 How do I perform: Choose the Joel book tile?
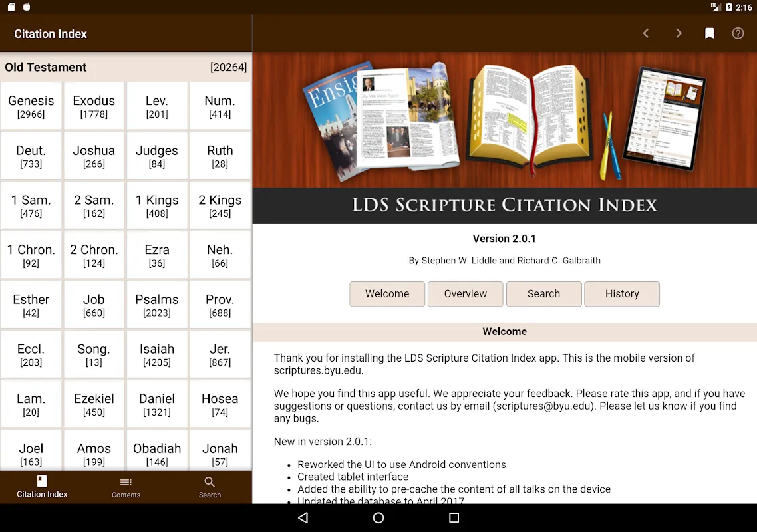click(x=31, y=451)
